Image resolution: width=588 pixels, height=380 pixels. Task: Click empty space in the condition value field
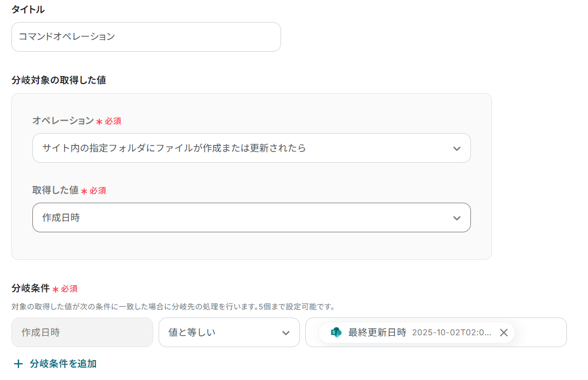[x=539, y=333]
